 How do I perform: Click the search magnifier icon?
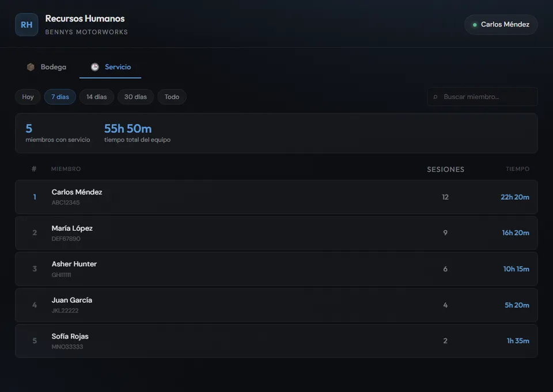coord(435,97)
